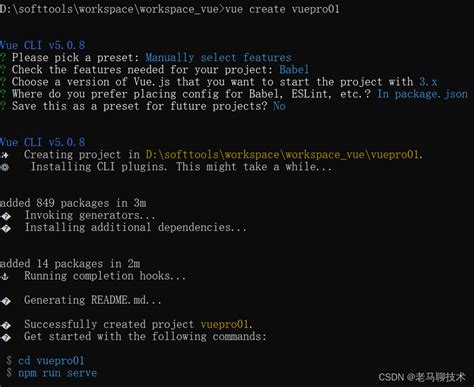The height and width of the screenshot is (387, 474).
Task: Click the 'vue create vuepro01' command at the prompt
Action: 282,9
